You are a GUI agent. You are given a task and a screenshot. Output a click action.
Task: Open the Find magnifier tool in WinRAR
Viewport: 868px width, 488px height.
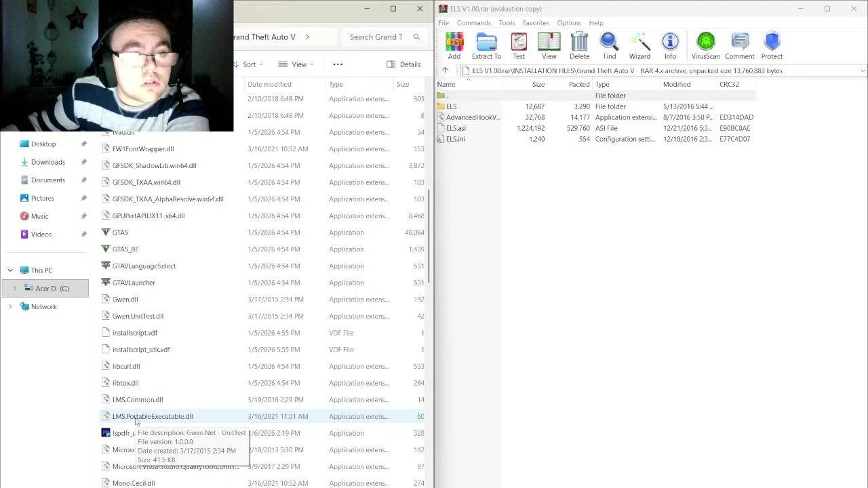(x=610, y=46)
